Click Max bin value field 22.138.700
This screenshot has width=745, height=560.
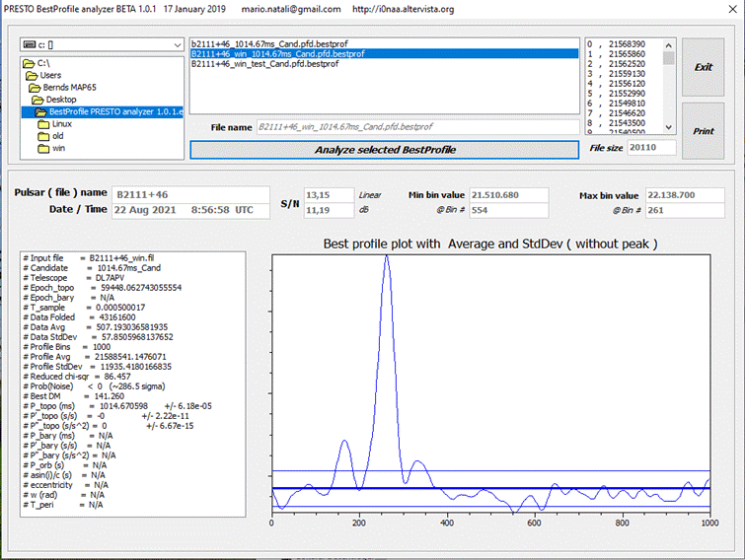click(x=685, y=195)
